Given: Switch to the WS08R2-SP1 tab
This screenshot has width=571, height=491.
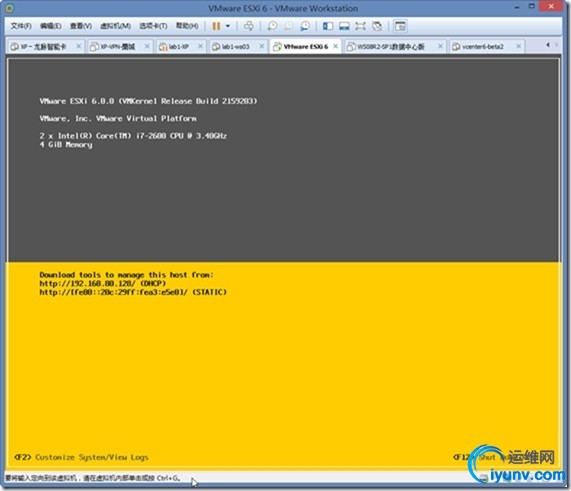Looking at the screenshot, I should 390,47.
